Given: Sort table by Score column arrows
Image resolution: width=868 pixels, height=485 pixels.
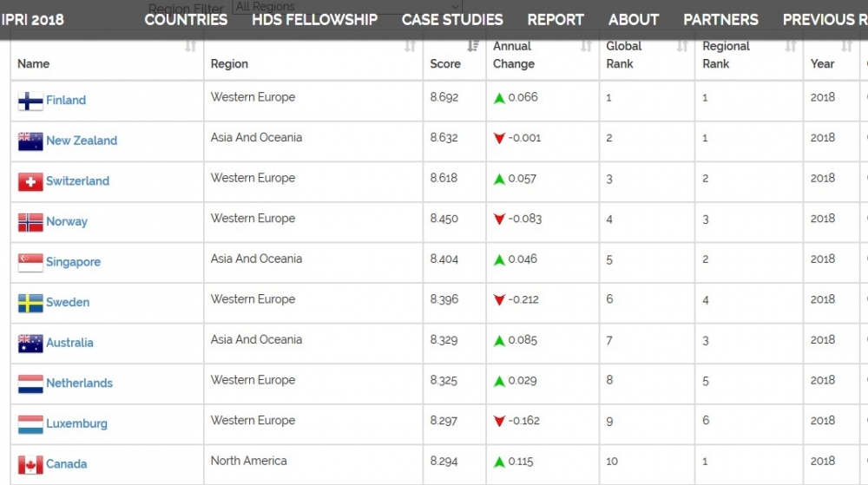Looking at the screenshot, I should [472, 47].
